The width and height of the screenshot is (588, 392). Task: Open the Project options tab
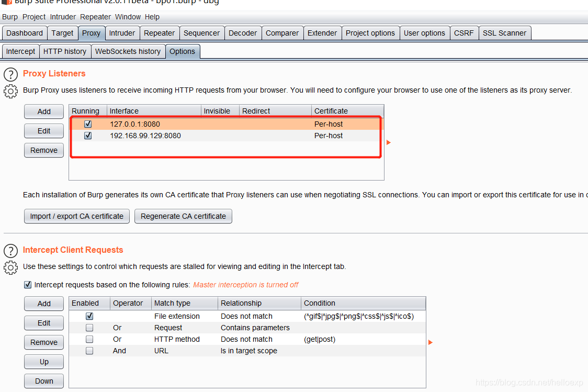370,33
